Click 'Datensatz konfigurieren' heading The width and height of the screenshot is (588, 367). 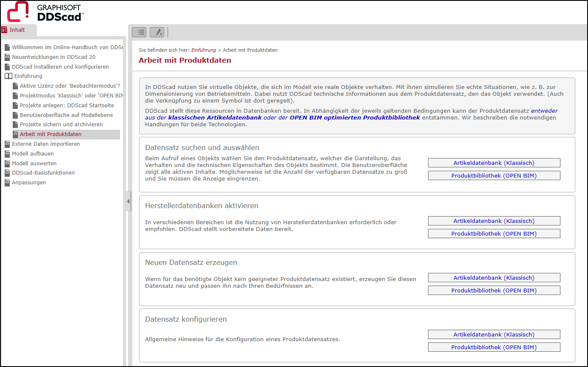tap(186, 319)
